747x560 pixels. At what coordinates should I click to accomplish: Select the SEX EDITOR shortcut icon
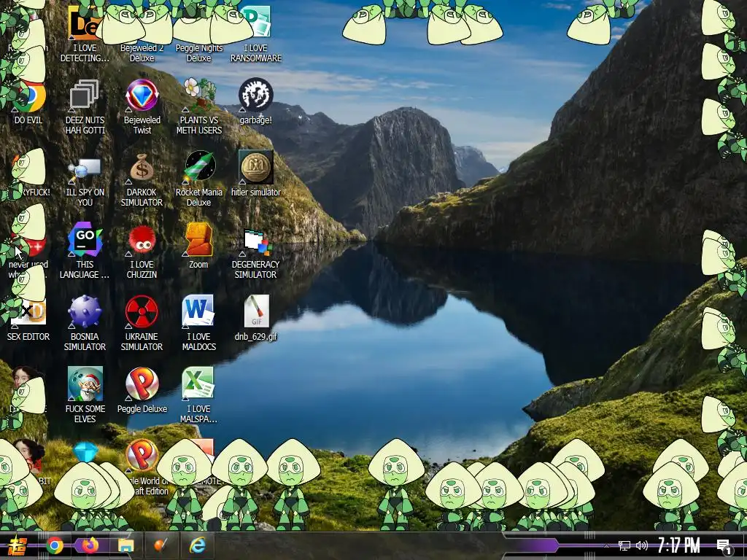[28, 319]
